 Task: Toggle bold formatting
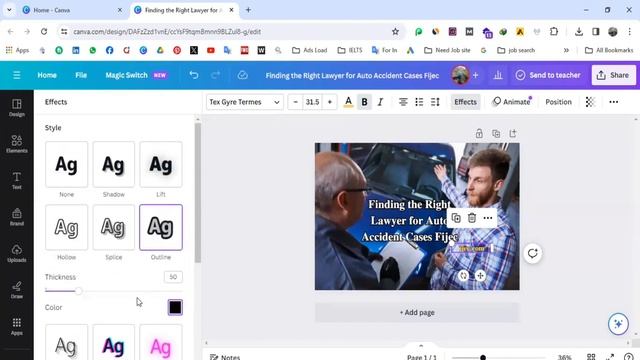(364, 102)
